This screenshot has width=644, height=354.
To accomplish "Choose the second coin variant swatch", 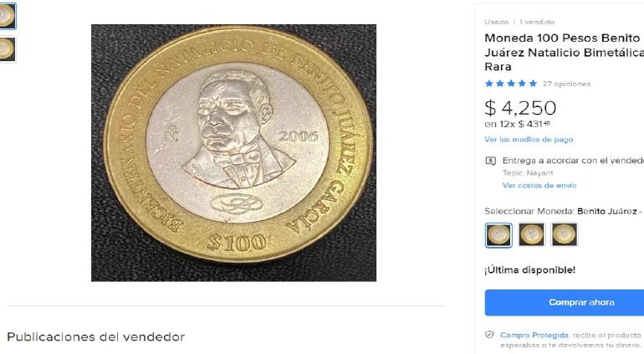I will pyautogui.click(x=531, y=234).
